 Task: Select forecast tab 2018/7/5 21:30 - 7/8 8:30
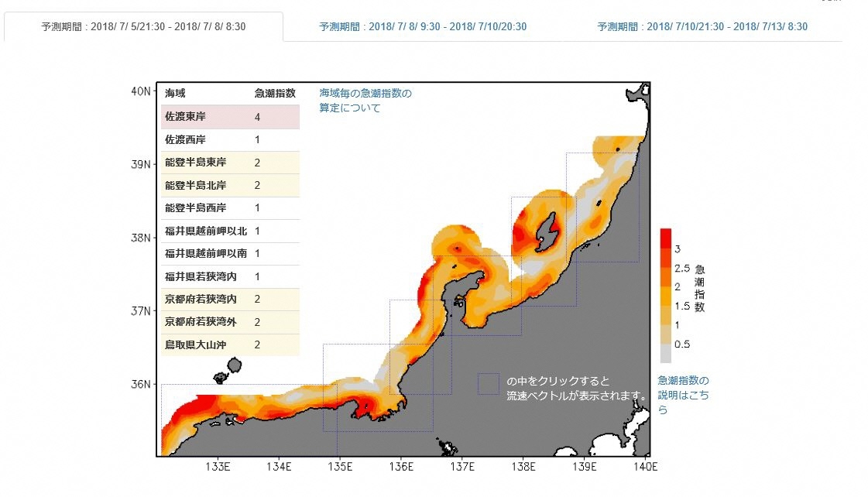(x=143, y=26)
